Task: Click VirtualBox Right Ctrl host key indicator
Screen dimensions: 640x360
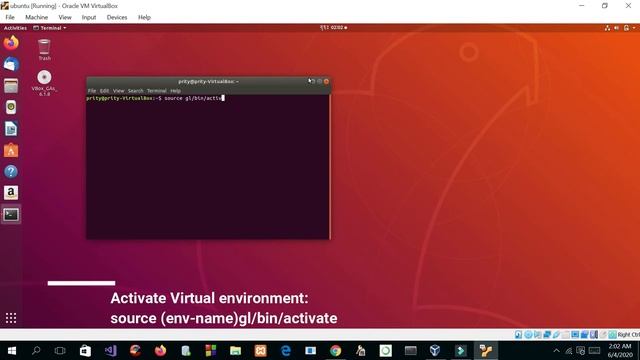Action: point(628,335)
